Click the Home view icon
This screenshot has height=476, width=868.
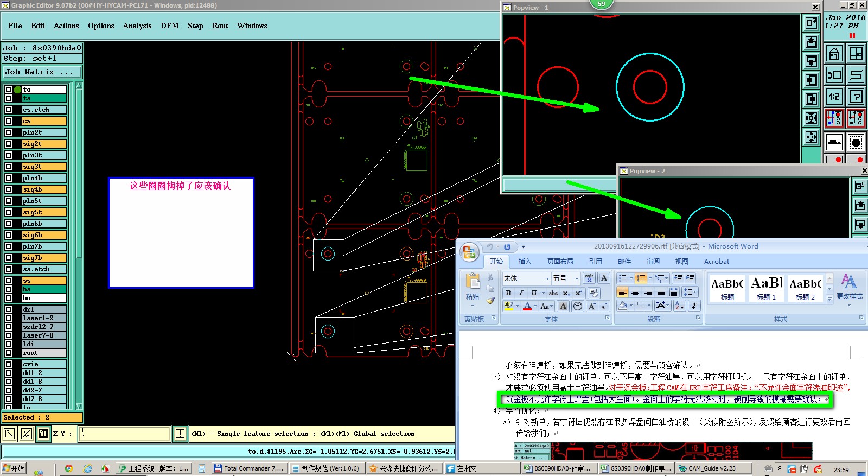pos(834,53)
